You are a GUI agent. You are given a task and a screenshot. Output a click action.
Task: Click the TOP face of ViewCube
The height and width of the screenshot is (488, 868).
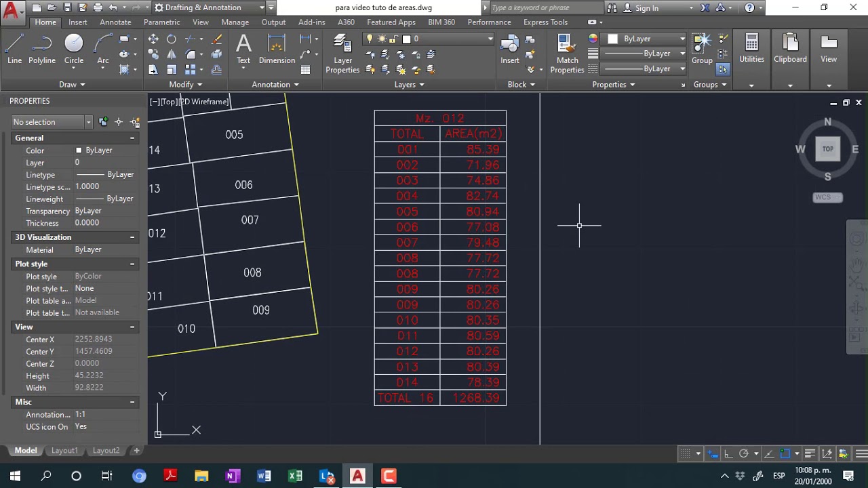click(x=827, y=149)
